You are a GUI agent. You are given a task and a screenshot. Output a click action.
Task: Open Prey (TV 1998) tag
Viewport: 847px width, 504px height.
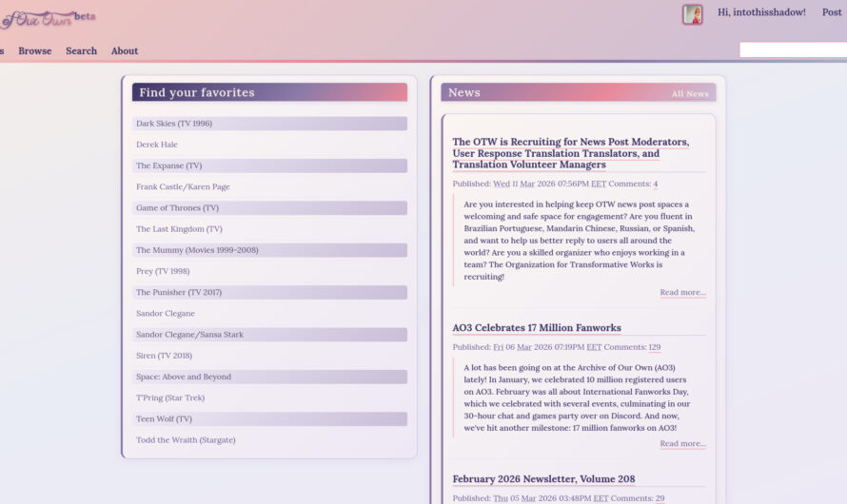(x=163, y=271)
